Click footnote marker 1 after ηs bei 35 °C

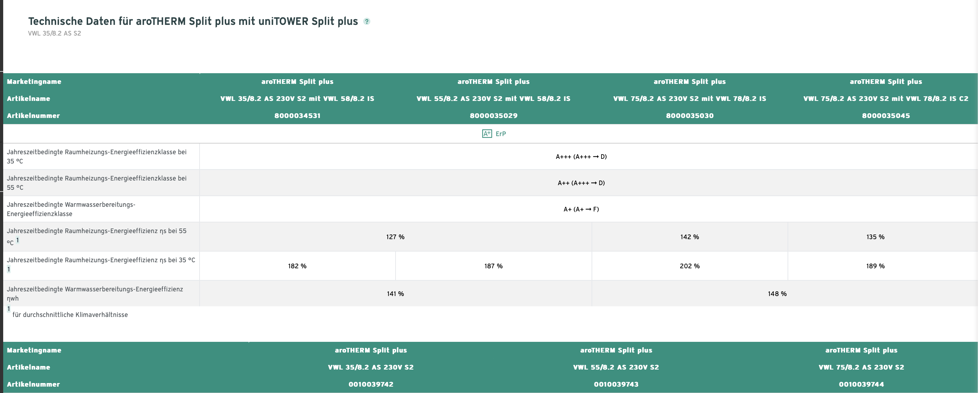[9, 269]
